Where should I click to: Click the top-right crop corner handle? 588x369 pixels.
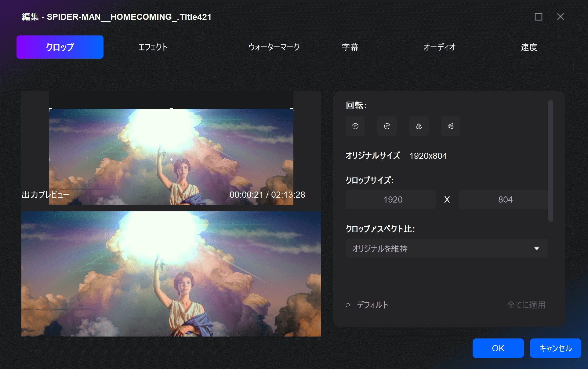click(292, 109)
